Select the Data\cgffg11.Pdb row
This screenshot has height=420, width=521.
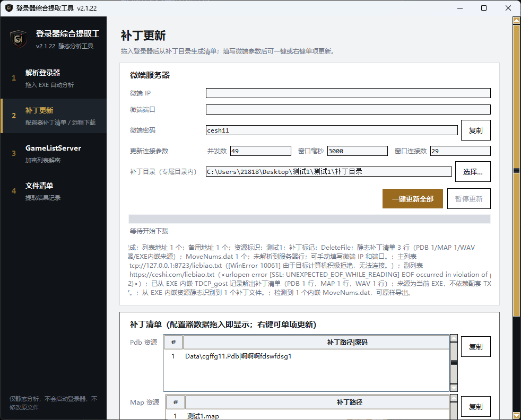[306, 356]
